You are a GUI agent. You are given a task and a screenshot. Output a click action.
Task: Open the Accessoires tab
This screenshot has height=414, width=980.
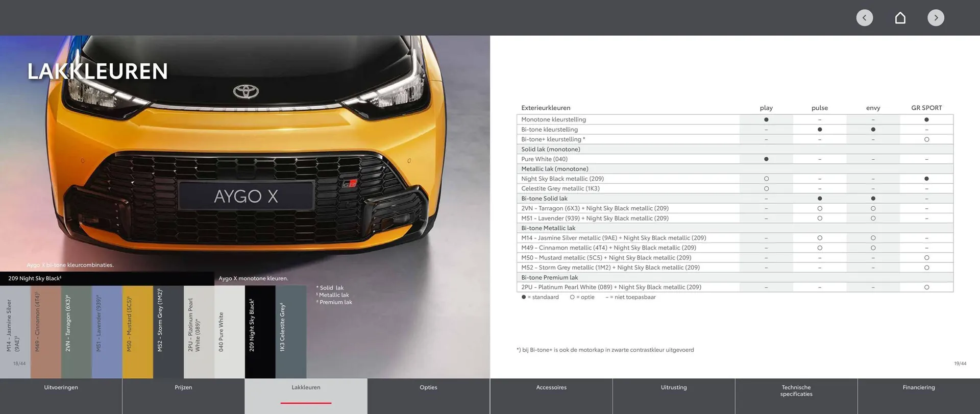pyautogui.click(x=551, y=396)
